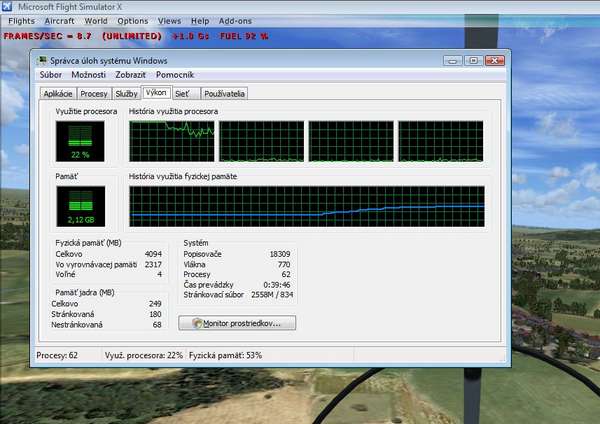
Task: Click the fourth CPU core history graph
Action: 440,141
